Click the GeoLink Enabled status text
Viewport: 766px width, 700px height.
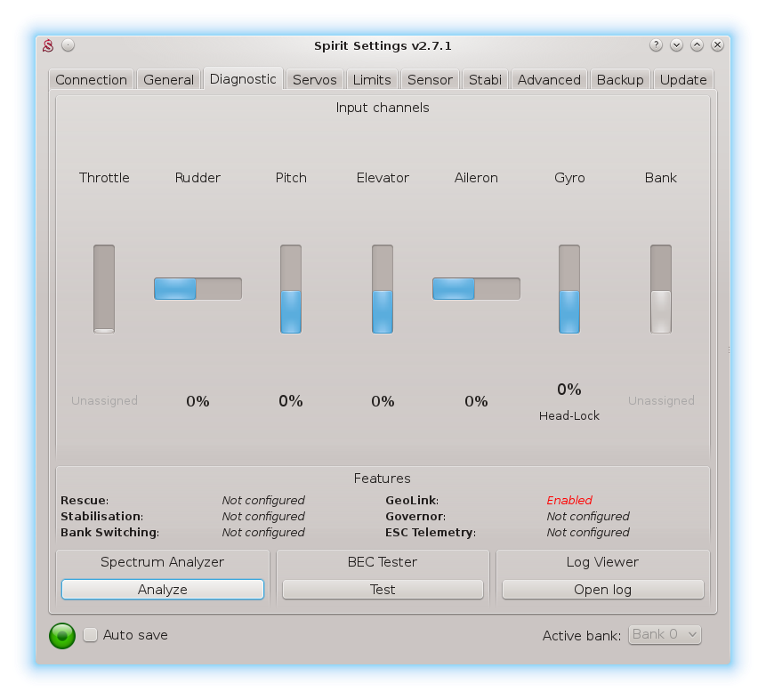(x=569, y=501)
